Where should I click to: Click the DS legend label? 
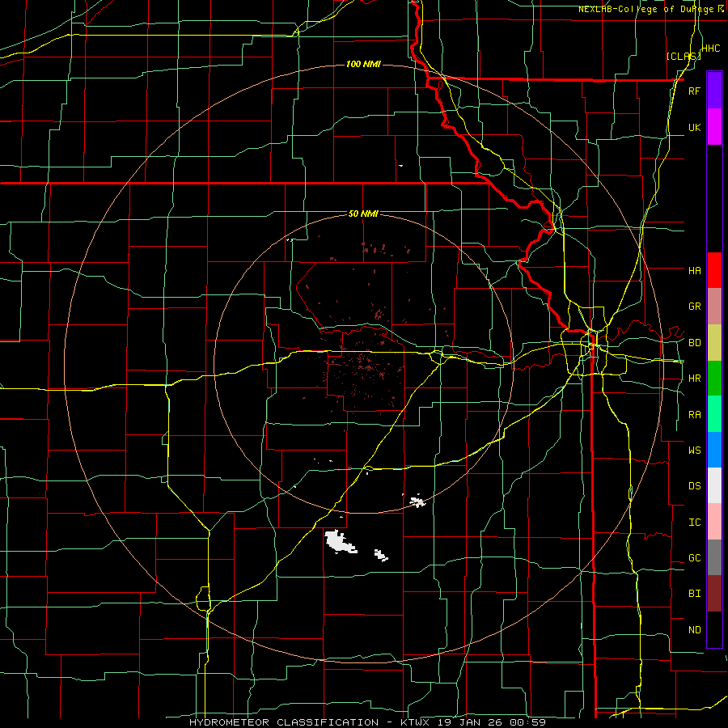click(x=694, y=486)
